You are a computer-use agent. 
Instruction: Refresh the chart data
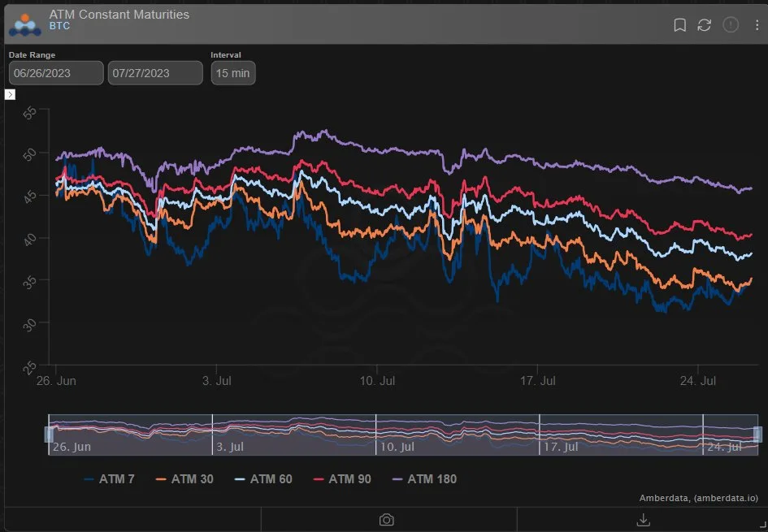tap(705, 25)
